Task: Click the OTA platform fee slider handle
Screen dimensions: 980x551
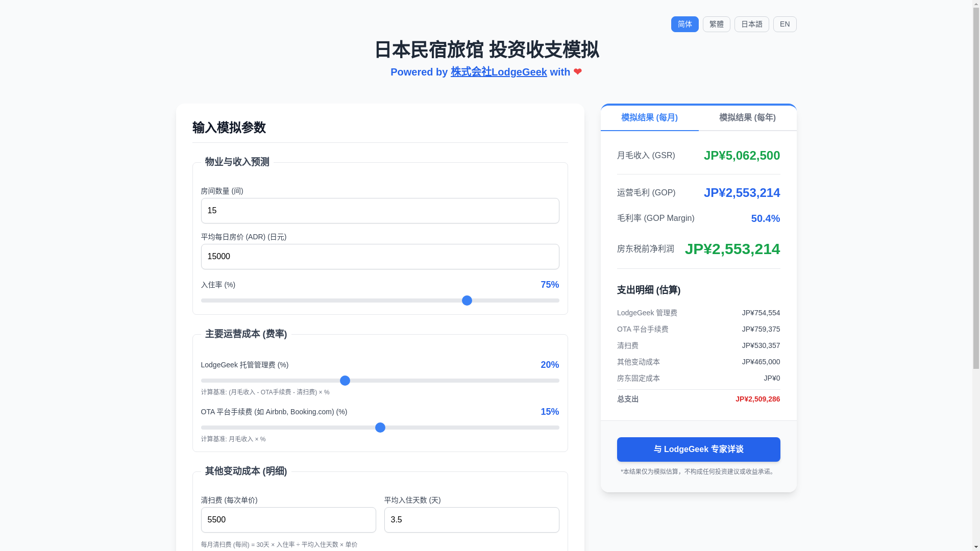Action: tap(380, 428)
